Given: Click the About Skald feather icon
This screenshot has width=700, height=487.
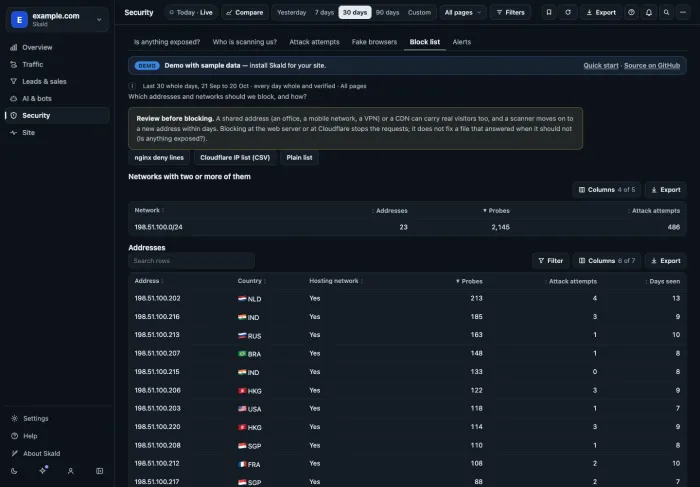Looking at the screenshot, I should point(14,453).
